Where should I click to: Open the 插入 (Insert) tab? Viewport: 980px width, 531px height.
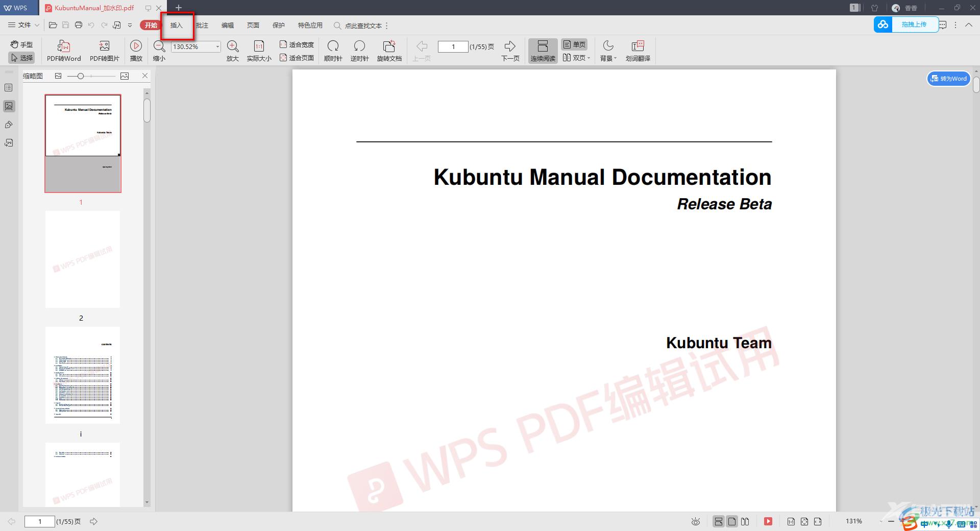(177, 25)
